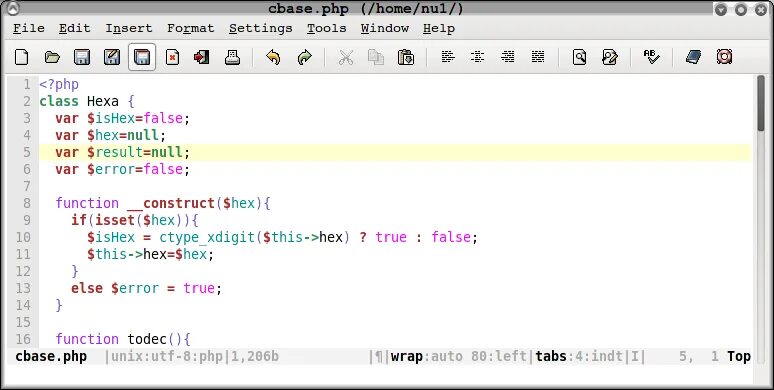Viewport: 774px width, 390px height.
Task: Minimize the window with the title bar down-arrow button
Action: tap(721, 9)
